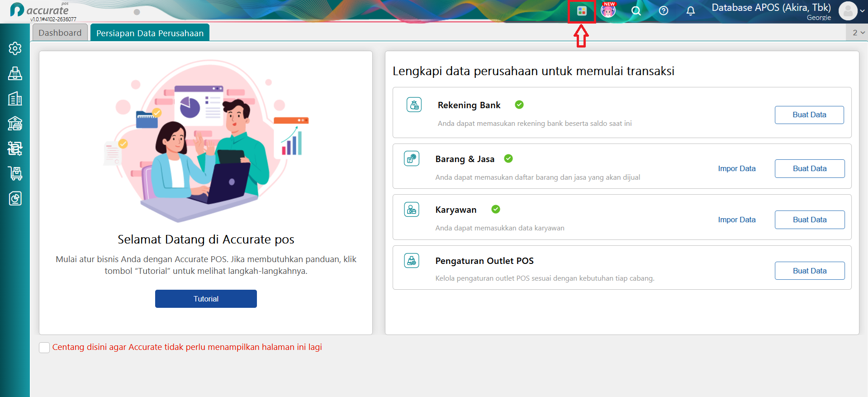The image size is (868, 397).
Task: Open the company building sidebar icon
Action: [15, 98]
